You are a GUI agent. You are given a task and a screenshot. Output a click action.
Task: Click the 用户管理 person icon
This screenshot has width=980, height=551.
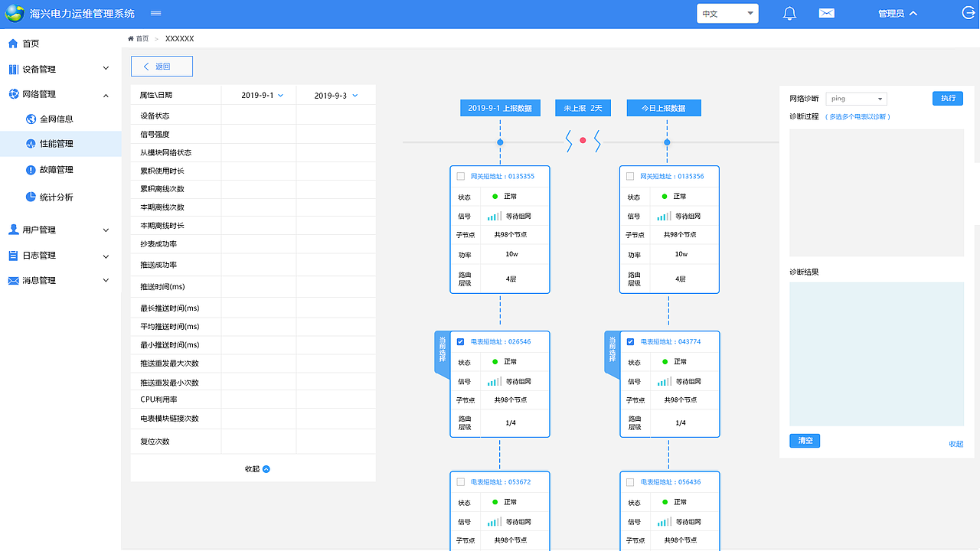coord(13,230)
